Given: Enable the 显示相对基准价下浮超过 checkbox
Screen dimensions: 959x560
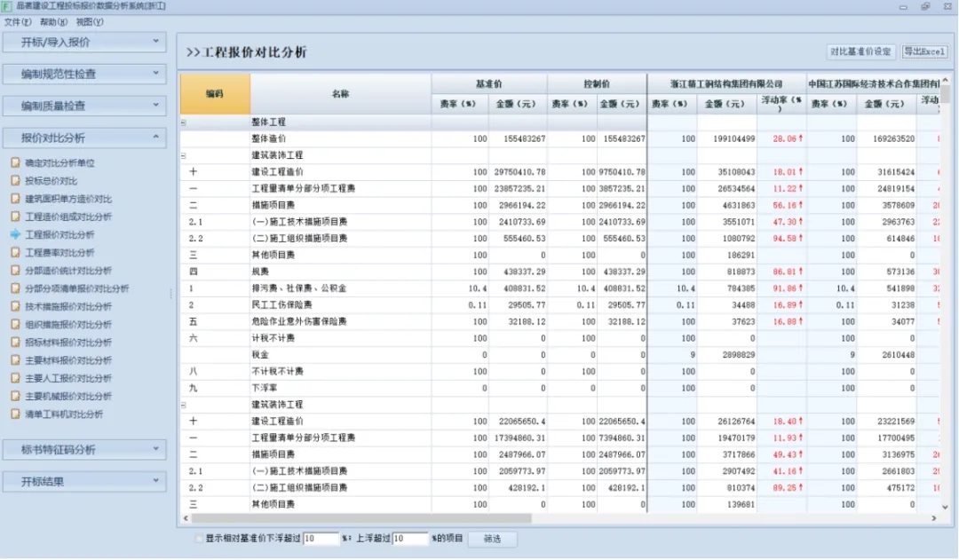Looking at the screenshot, I should [198, 539].
